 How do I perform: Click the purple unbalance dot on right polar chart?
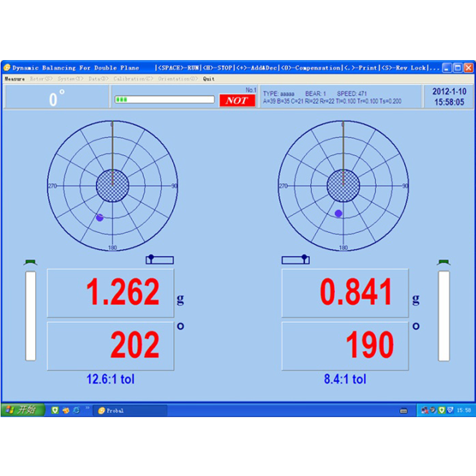click(x=338, y=214)
